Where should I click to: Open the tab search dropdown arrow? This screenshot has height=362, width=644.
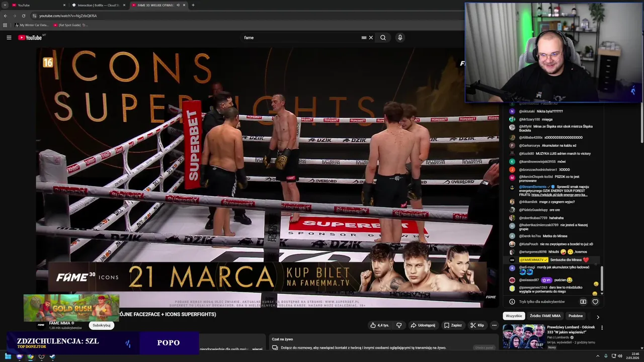[5, 5]
